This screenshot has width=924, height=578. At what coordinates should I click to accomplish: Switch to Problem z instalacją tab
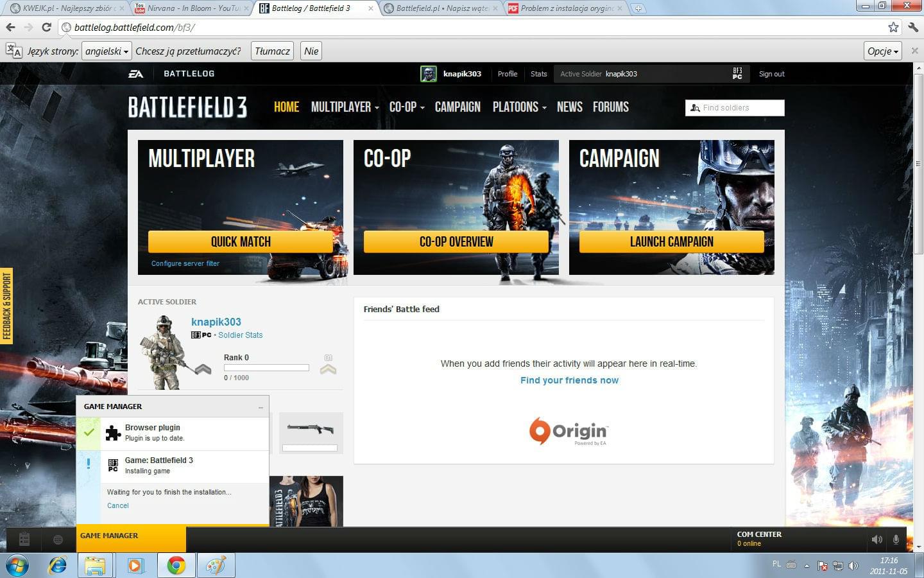coord(566,8)
